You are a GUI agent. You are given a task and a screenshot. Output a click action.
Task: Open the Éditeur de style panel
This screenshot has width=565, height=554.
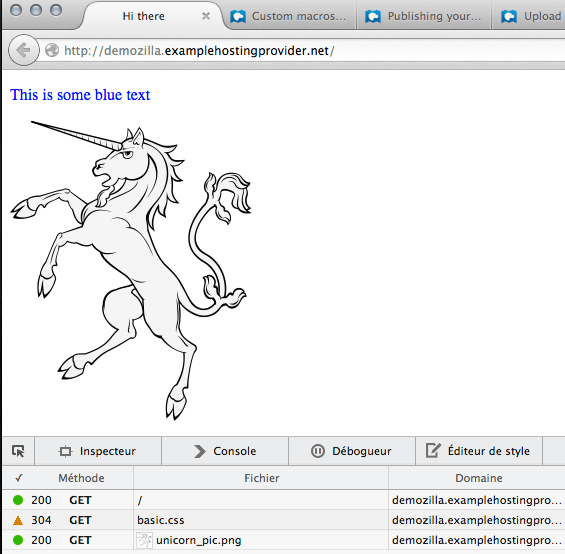(x=479, y=451)
